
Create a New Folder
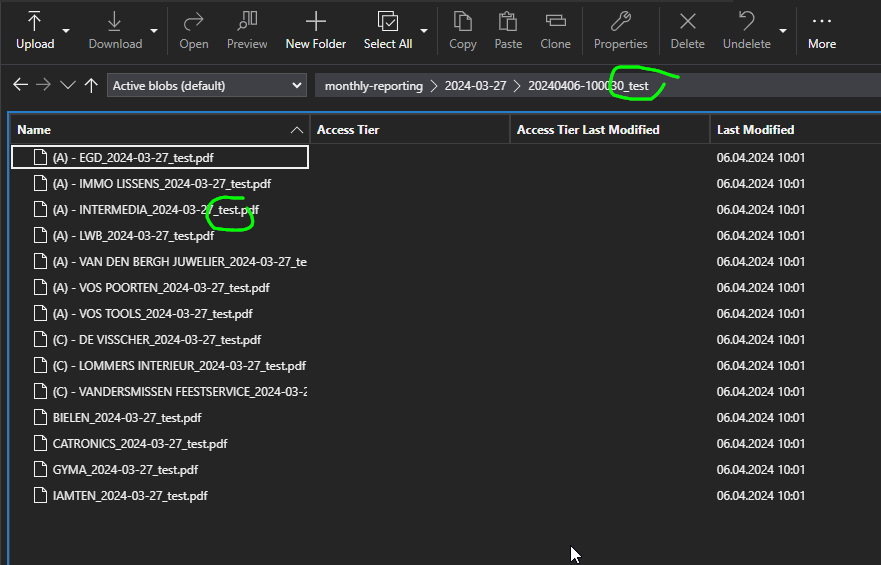pyautogui.click(x=316, y=30)
